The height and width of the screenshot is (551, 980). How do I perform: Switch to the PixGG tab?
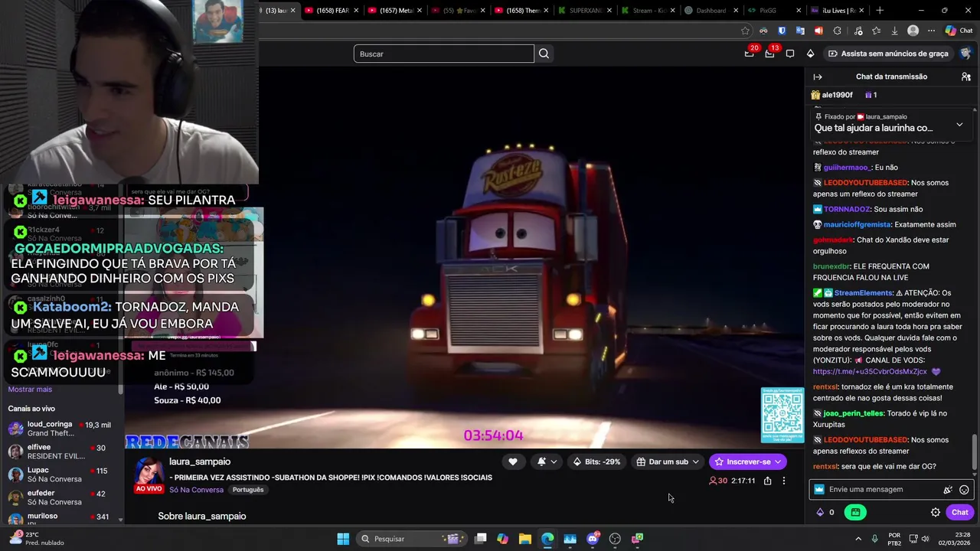tap(775, 11)
